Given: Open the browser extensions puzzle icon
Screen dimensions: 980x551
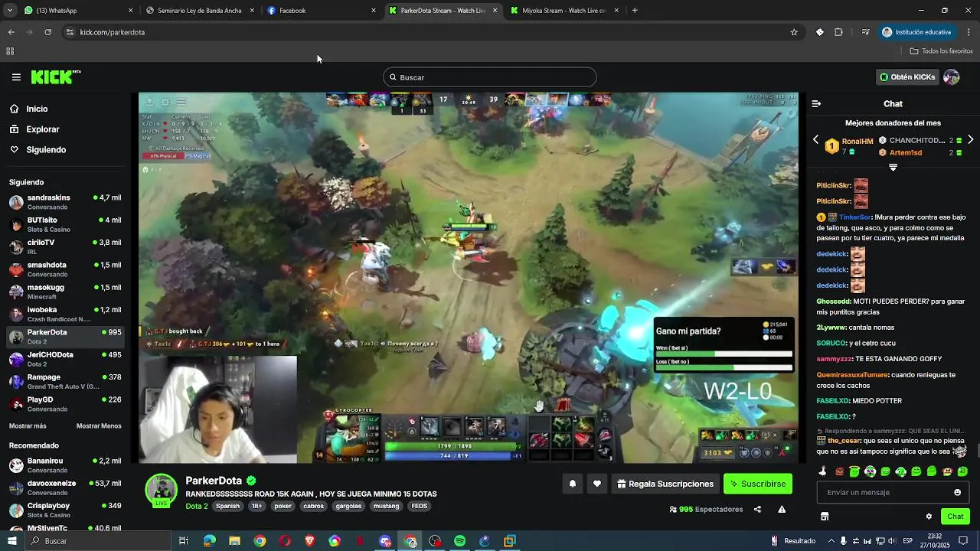Looking at the screenshot, I should (x=838, y=32).
